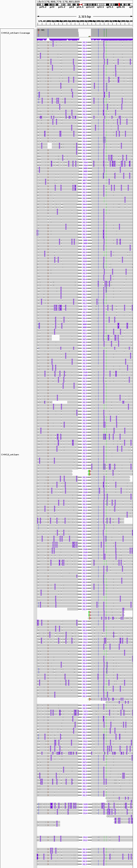Click the locus text chr3:170,400,776-170,403,089
Viewport: 137px width, 868px height.
(59, 2)
